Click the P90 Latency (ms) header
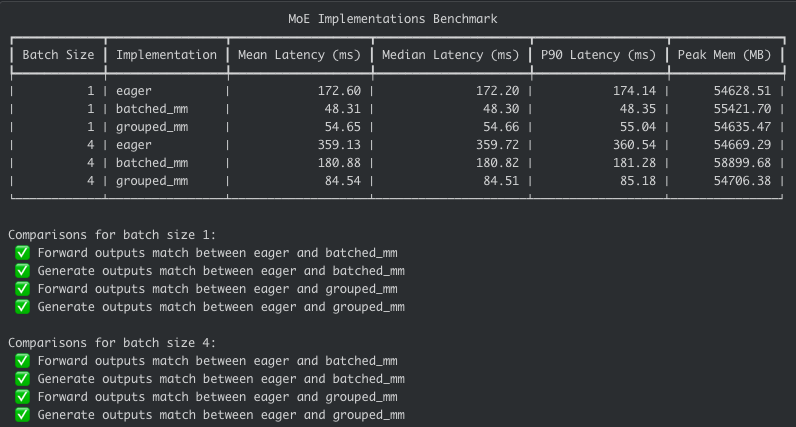The image size is (796, 427). click(599, 55)
